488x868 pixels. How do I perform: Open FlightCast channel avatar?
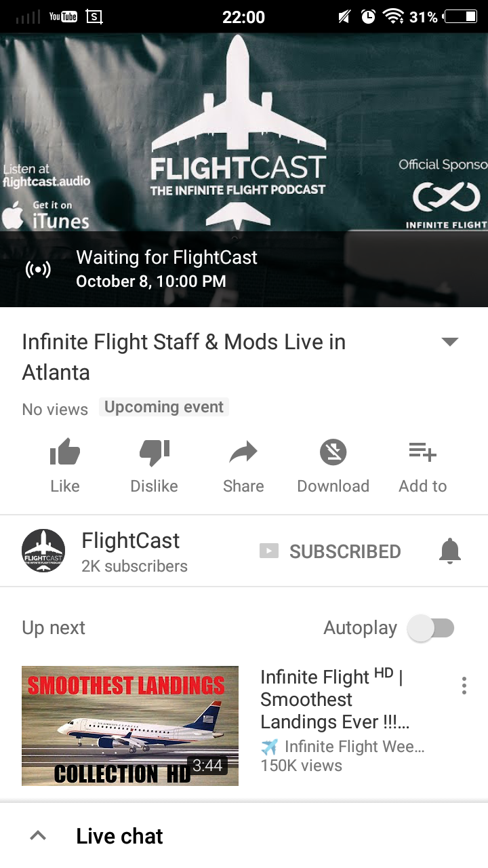43,551
